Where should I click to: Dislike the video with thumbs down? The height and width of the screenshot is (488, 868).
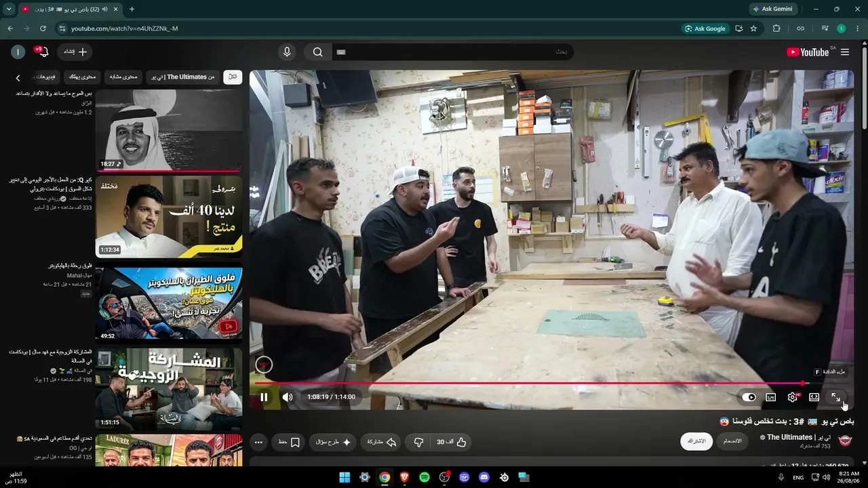pos(418,442)
